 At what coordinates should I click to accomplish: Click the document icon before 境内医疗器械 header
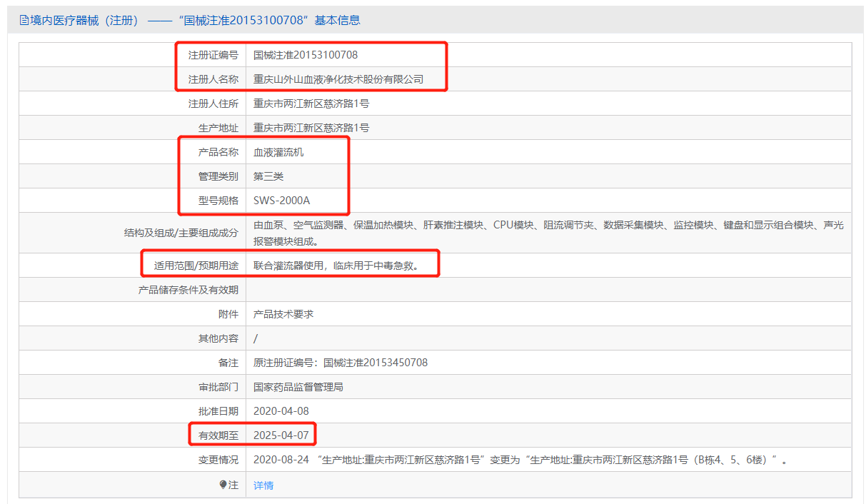point(24,21)
